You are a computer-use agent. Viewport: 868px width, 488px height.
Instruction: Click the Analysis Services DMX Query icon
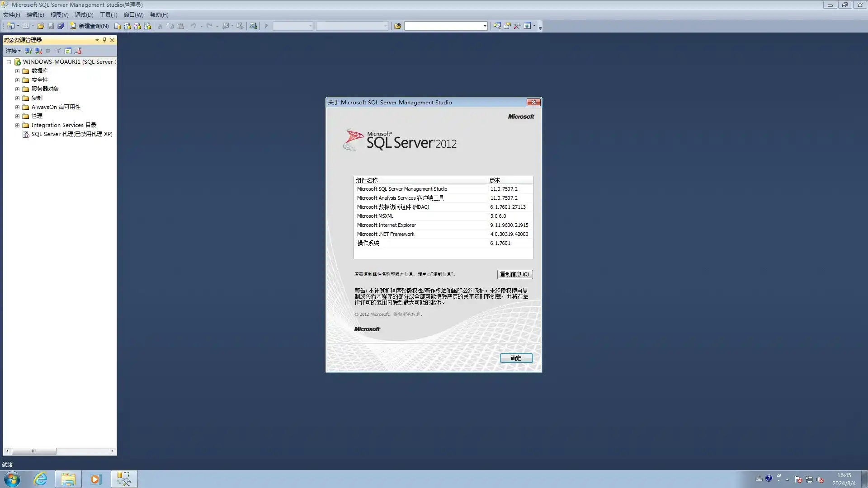[137, 26]
